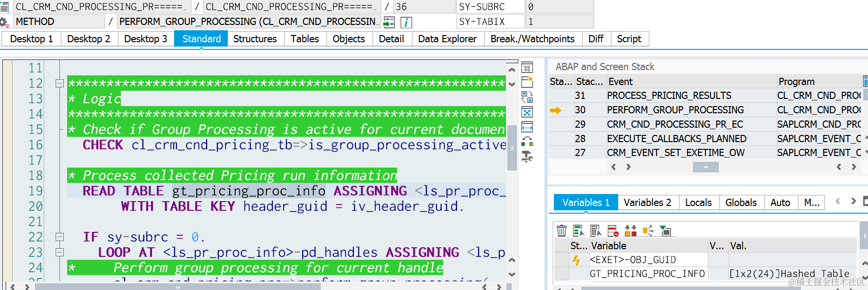Click the exchange tools icon with colored squares
This screenshot has height=290, width=868.
527,142
